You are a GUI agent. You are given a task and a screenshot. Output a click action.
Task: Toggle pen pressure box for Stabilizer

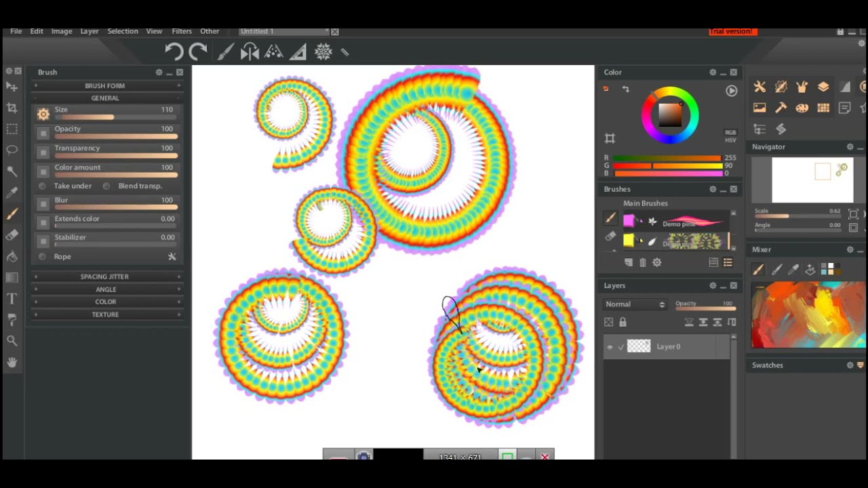tap(43, 241)
